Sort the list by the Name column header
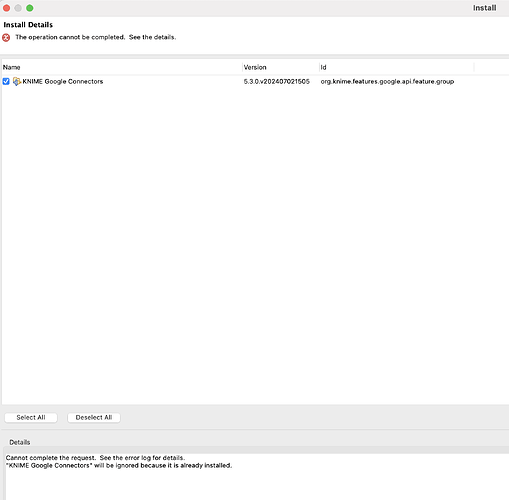The width and height of the screenshot is (509, 500). click(122, 67)
